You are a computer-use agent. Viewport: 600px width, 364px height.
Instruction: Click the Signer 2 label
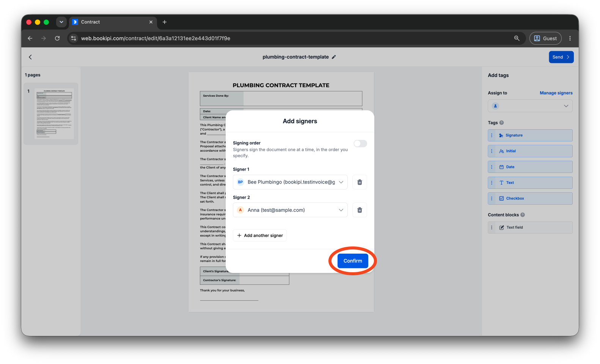(x=241, y=198)
